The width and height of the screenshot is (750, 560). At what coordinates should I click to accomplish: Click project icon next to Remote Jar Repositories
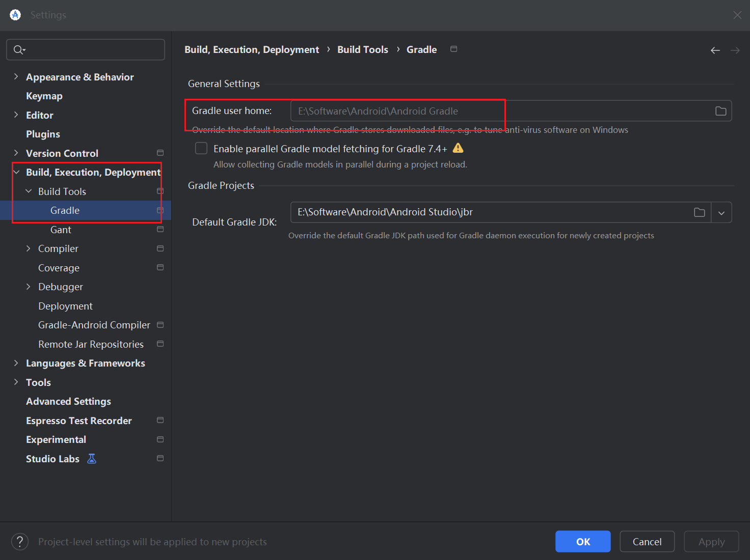(x=160, y=344)
